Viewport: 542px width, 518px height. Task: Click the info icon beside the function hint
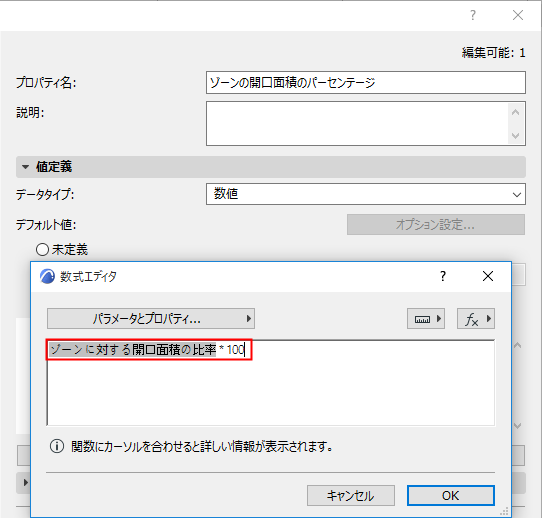(x=57, y=446)
